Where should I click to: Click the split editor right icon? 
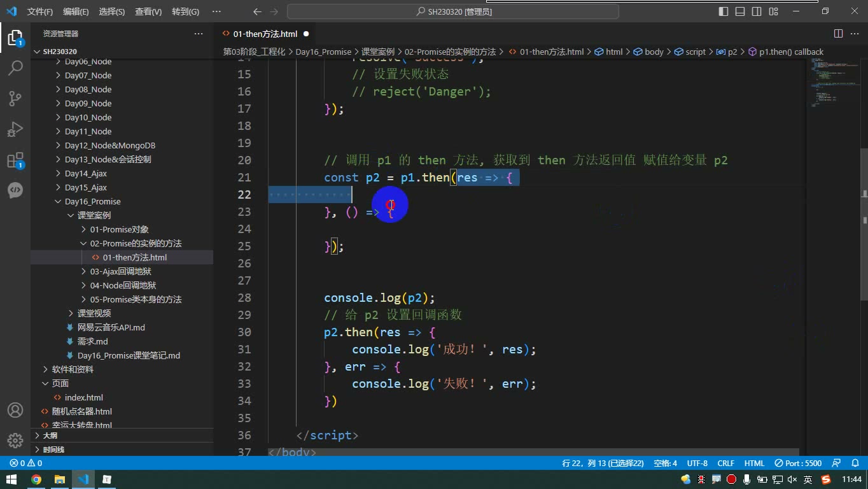838,34
